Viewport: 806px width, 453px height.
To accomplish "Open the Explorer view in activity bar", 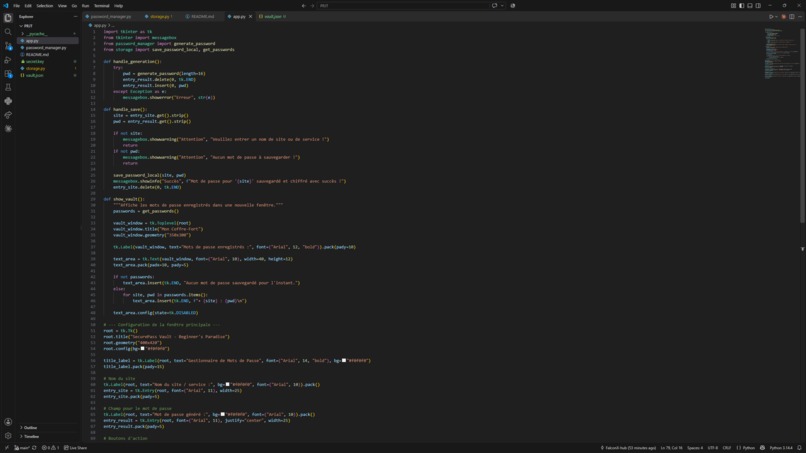I will pos(8,18).
